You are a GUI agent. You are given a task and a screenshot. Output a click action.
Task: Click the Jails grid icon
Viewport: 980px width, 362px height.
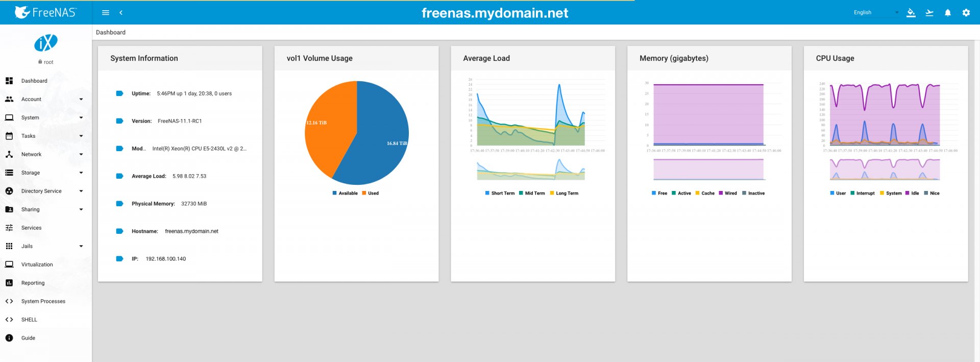pyautogui.click(x=9, y=246)
